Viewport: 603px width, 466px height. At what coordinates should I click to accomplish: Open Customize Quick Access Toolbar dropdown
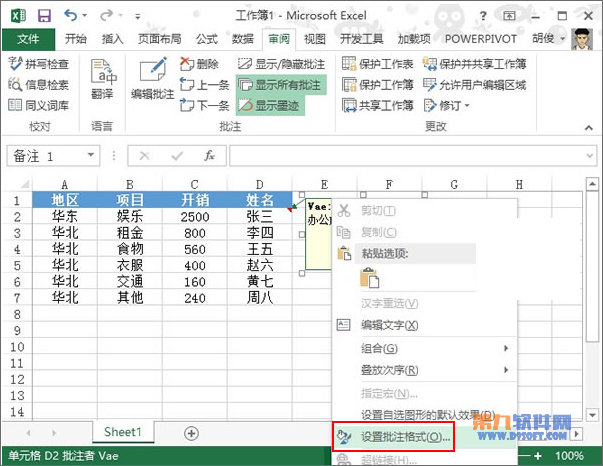137,16
